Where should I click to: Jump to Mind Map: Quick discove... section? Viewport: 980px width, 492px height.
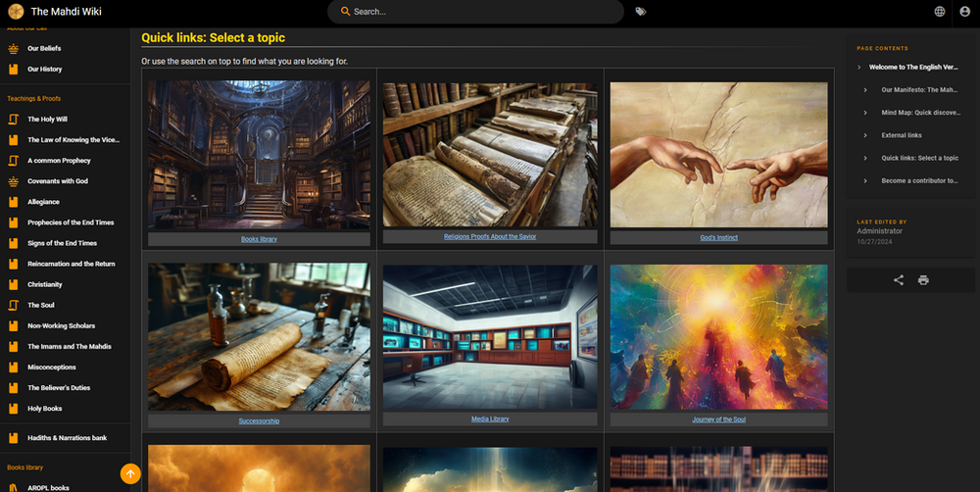pos(920,113)
